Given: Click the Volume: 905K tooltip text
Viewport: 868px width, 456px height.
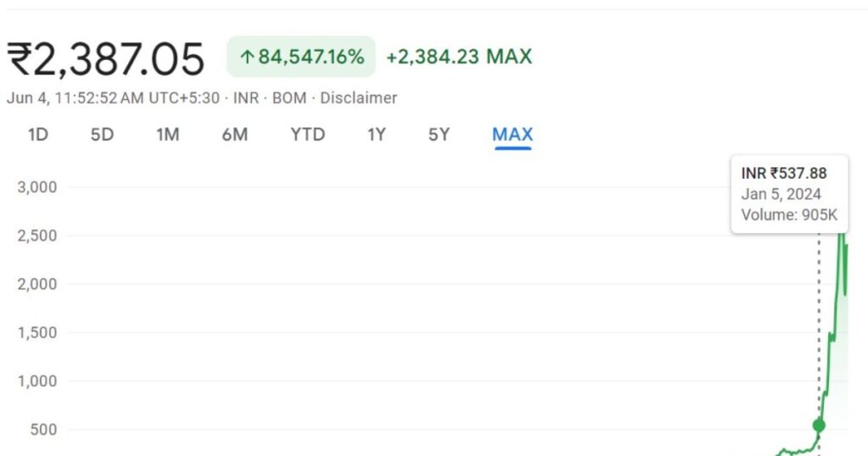Looking at the screenshot, I should [788, 215].
